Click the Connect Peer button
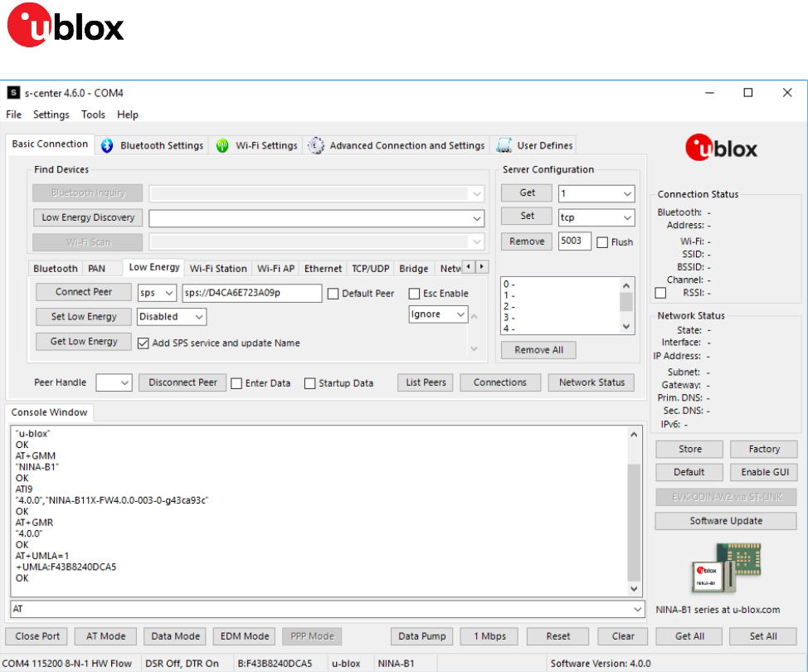This screenshot has height=672, width=808. click(84, 292)
